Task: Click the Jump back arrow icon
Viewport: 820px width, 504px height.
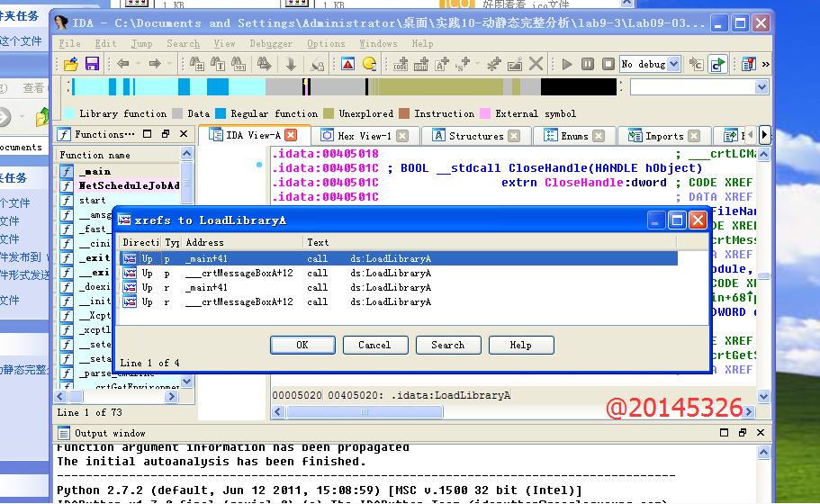Action: tap(123, 64)
